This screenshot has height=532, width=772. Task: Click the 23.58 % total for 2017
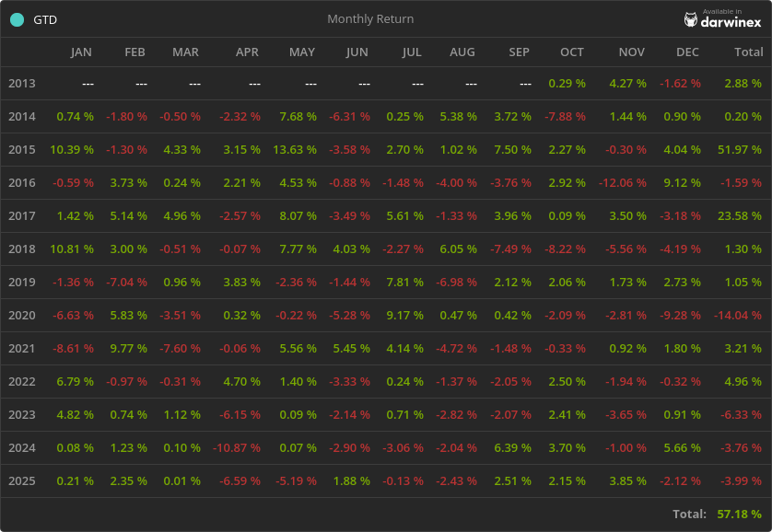[x=740, y=216]
